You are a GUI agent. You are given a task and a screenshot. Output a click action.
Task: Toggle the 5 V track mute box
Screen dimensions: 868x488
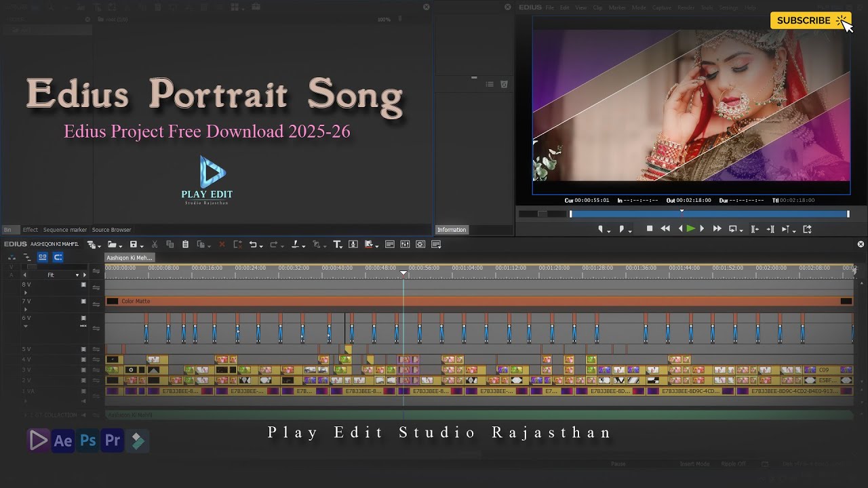click(x=83, y=349)
